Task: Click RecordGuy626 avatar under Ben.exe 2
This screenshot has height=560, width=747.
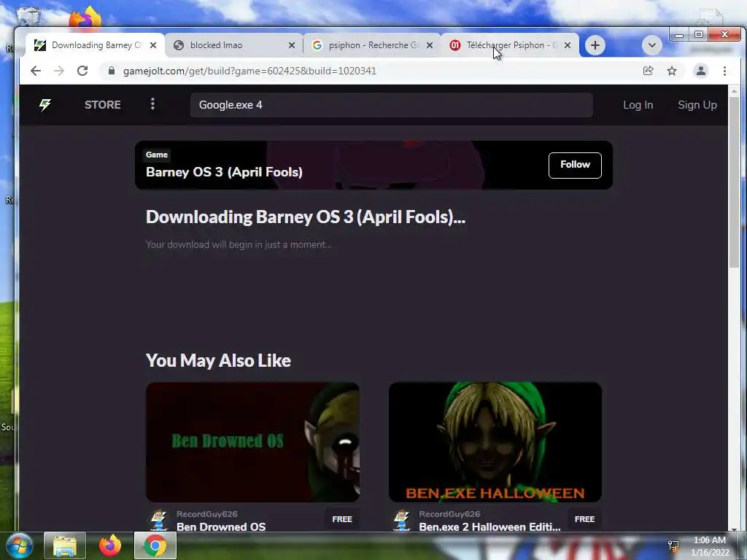Action: (402, 520)
